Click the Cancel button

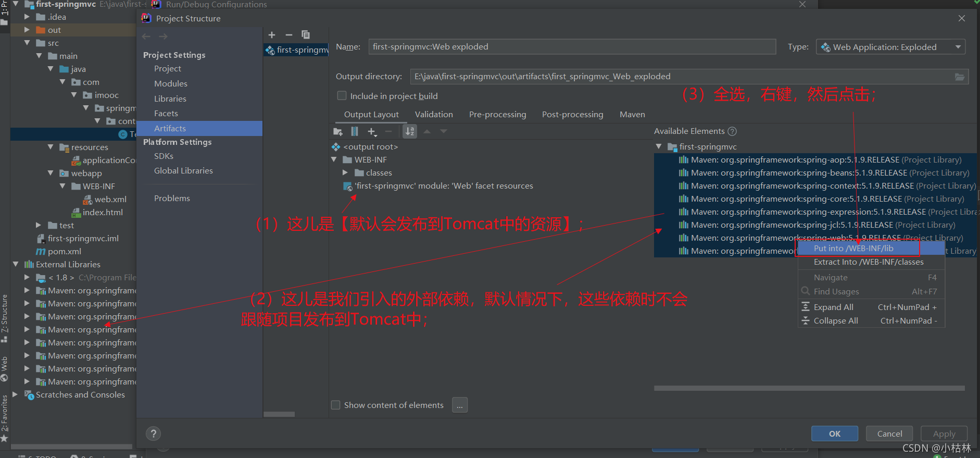(889, 434)
